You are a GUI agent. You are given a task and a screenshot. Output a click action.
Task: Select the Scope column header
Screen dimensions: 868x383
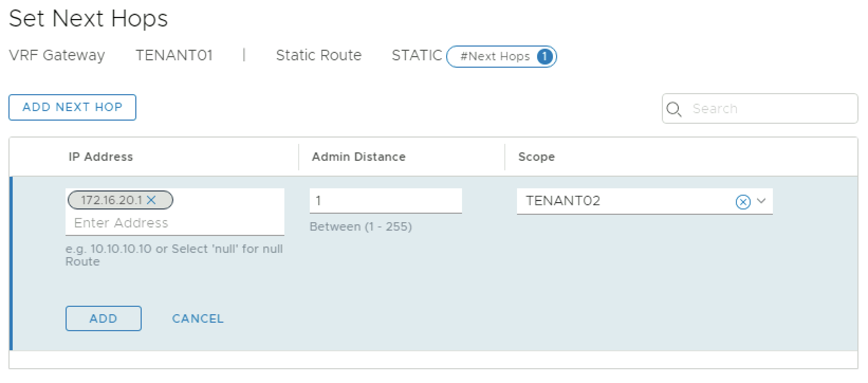tap(536, 157)
